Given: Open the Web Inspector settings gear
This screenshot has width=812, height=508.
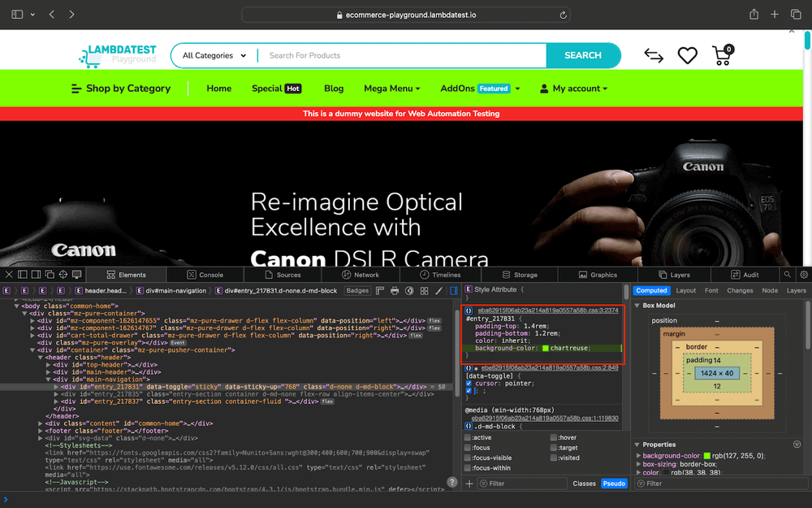Looking at the screenshot, I should [x=804, y=275].
